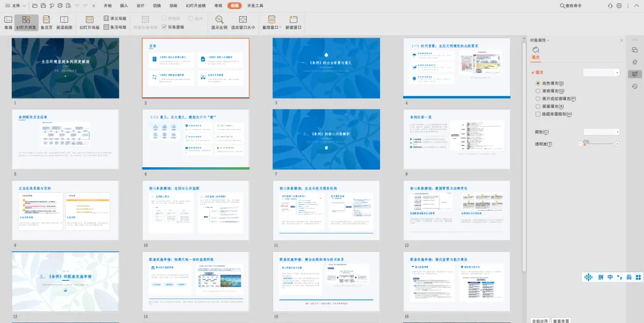Click the Undo arrow icon
The image size is (644, 323).
pyautogui.click(x=76, y=6)
